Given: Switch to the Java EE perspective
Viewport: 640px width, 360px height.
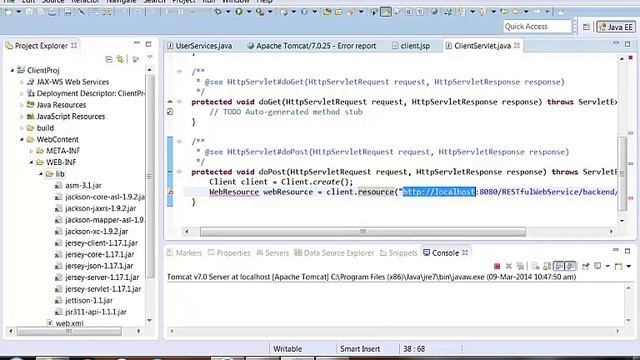Looking at the screenshot, I should 616,27.
